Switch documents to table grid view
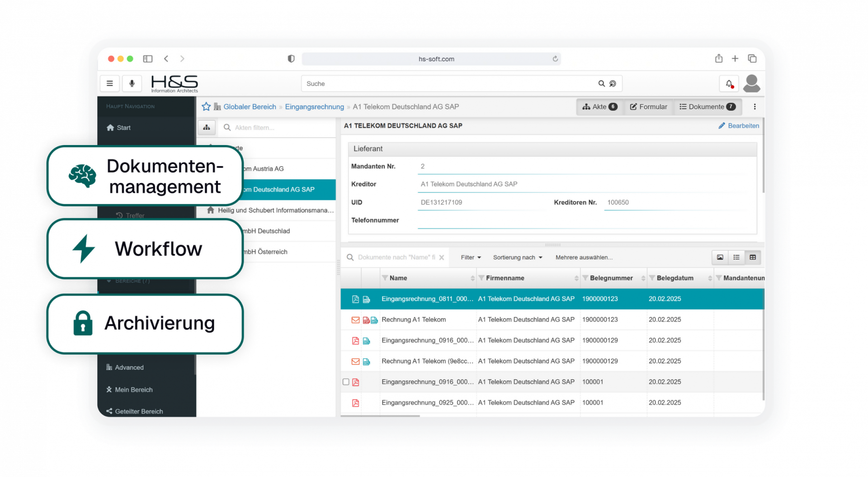This screenshot has height=477, width=868. click(753, 257)
